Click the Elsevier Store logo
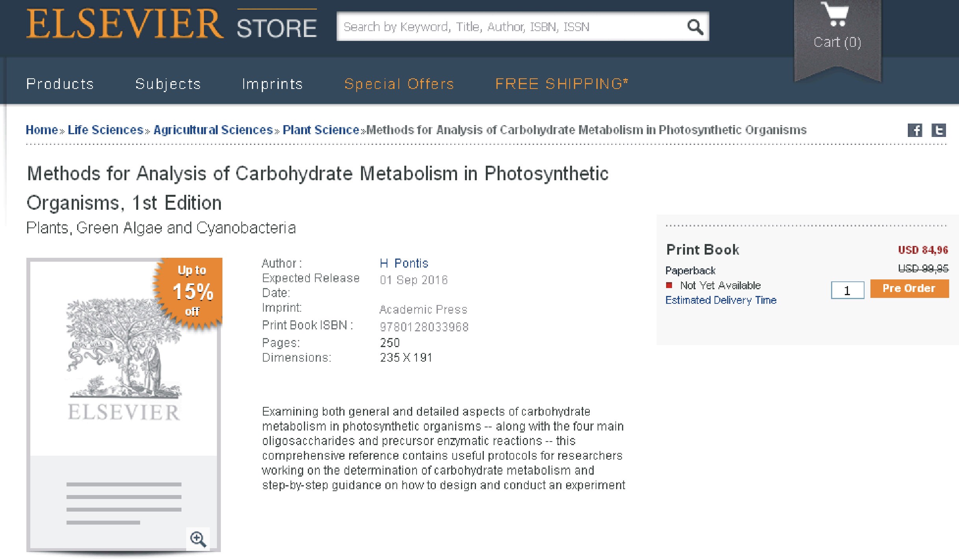 click(x=172, y=24)
